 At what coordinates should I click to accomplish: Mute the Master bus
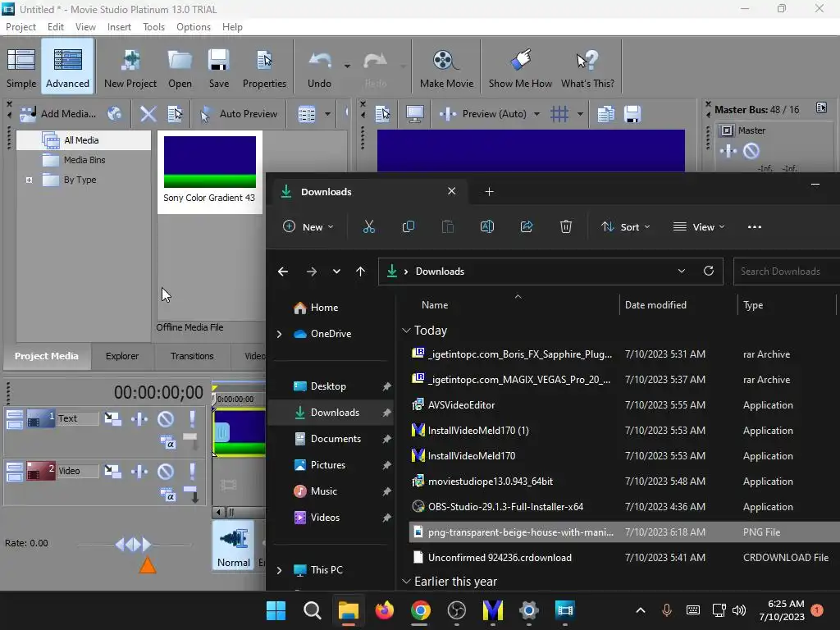pos(751,151)
